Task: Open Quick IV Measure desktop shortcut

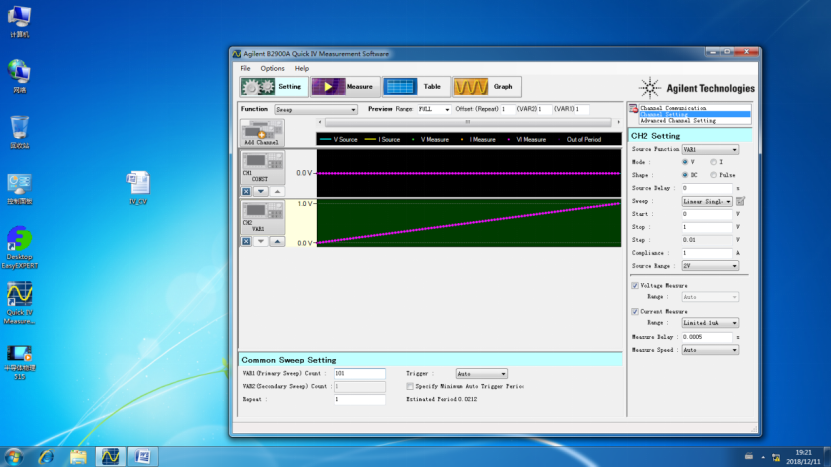Action: pyautogui.click(x=20, y=303)
